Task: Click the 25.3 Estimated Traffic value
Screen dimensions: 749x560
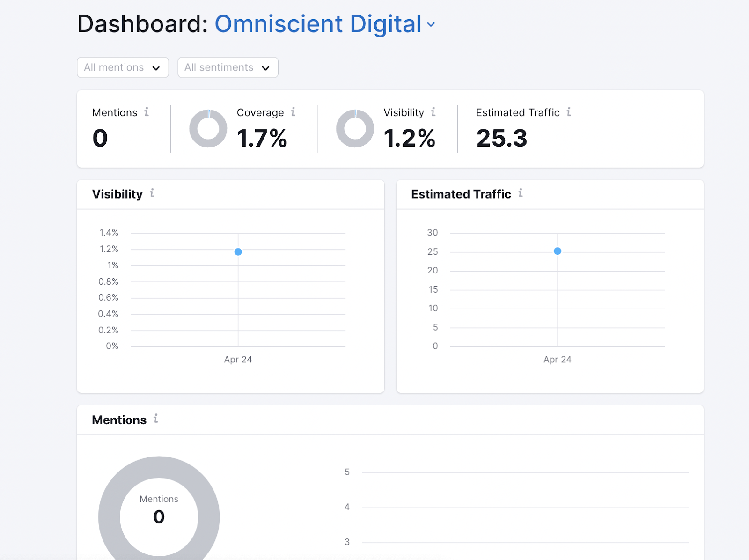Action: 501,138
